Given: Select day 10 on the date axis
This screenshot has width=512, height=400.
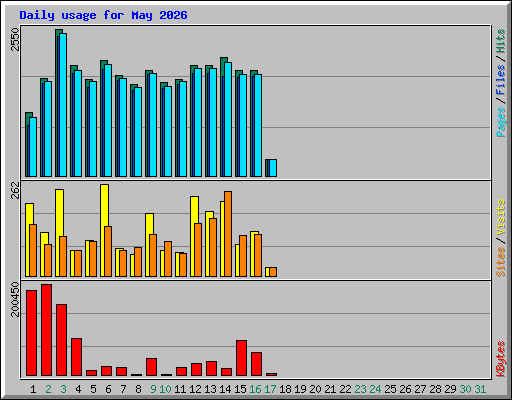Looking at the screenshot, I should pos(165,389).
